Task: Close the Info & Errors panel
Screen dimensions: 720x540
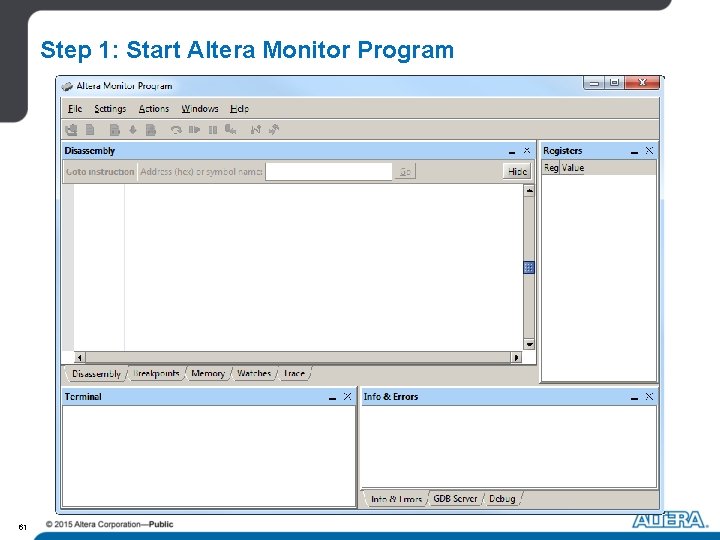Action: click(x=649, y=396)
